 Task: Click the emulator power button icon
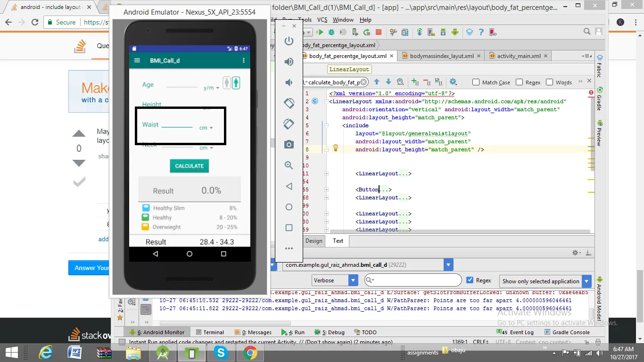[x=289, y=41]
